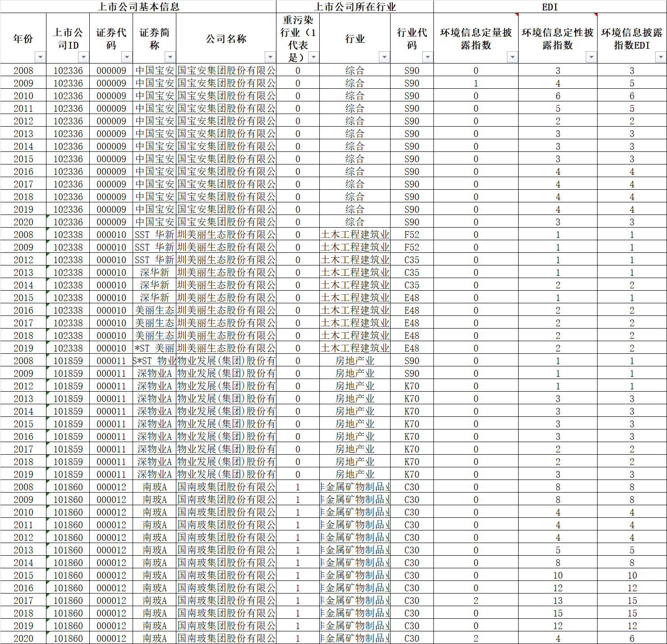The image size is (667, 644).
Task: Click the 环境信息定量披露指数 header cell
Action: [x=476, y=38]
